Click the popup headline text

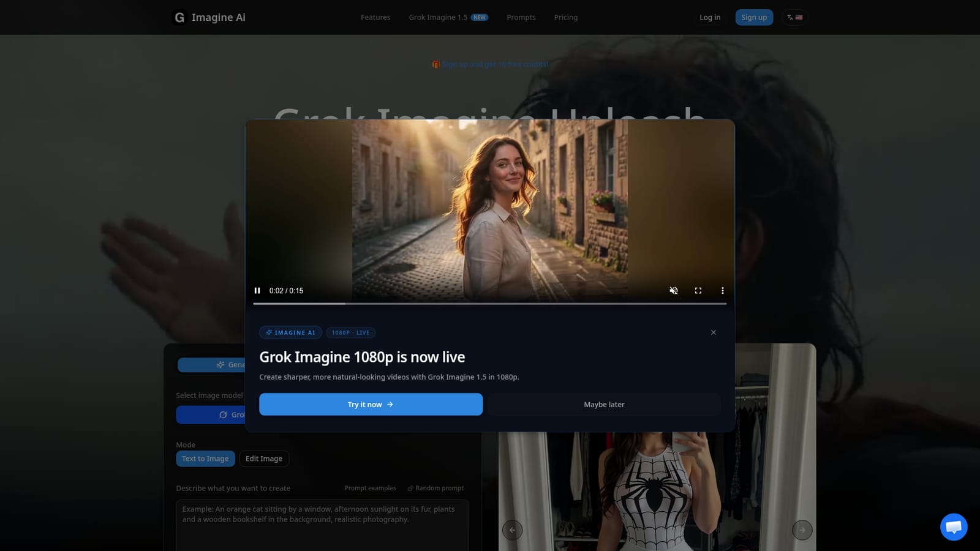(362, 357)
